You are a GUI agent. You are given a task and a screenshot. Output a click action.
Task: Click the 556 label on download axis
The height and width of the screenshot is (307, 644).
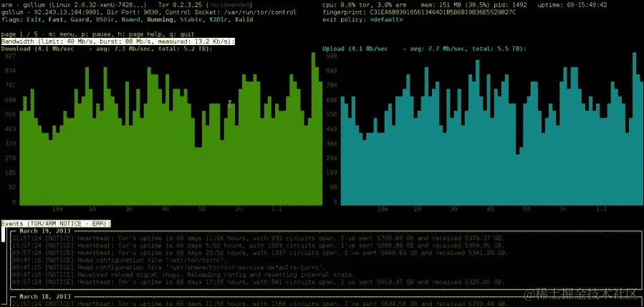click(10, 114)
